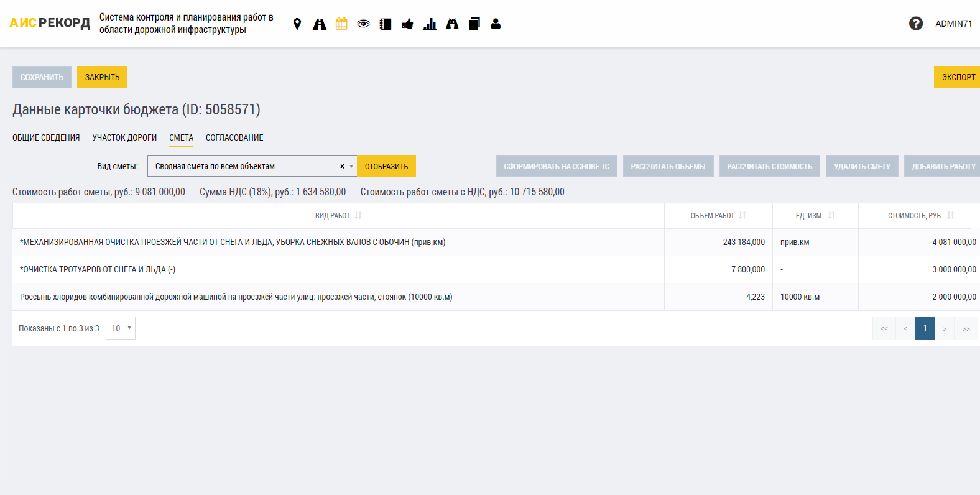Go to last page with >> button
980x495 pixels.
tap(966, 328)
